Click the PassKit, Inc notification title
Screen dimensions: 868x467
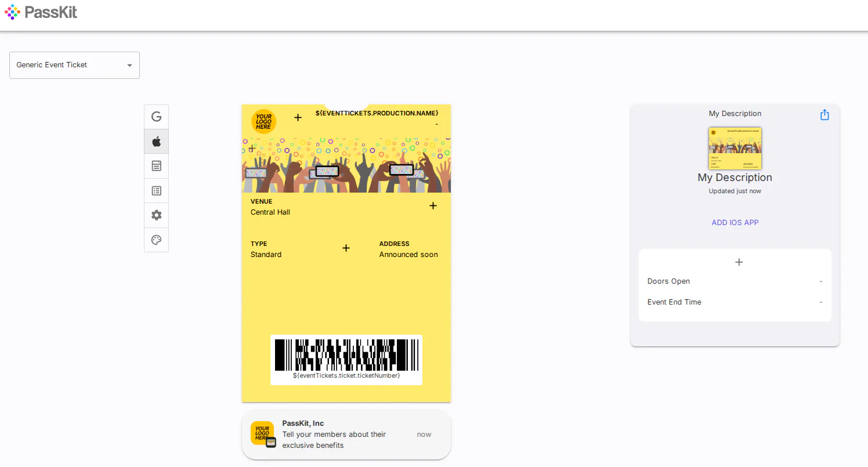coord(303,423)
